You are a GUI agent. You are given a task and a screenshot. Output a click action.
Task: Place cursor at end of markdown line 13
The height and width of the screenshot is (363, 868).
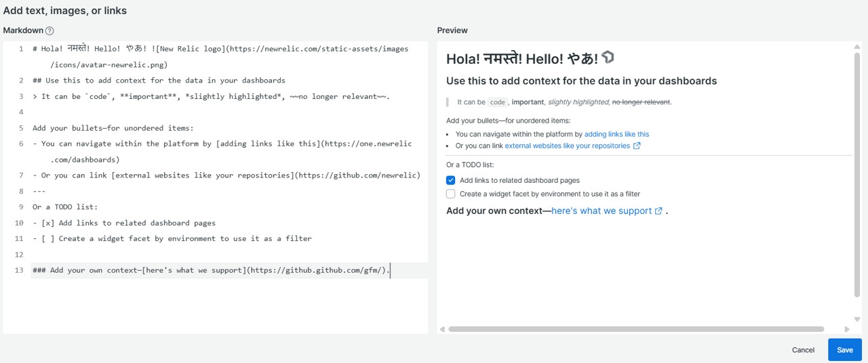(x=391, y=270)
